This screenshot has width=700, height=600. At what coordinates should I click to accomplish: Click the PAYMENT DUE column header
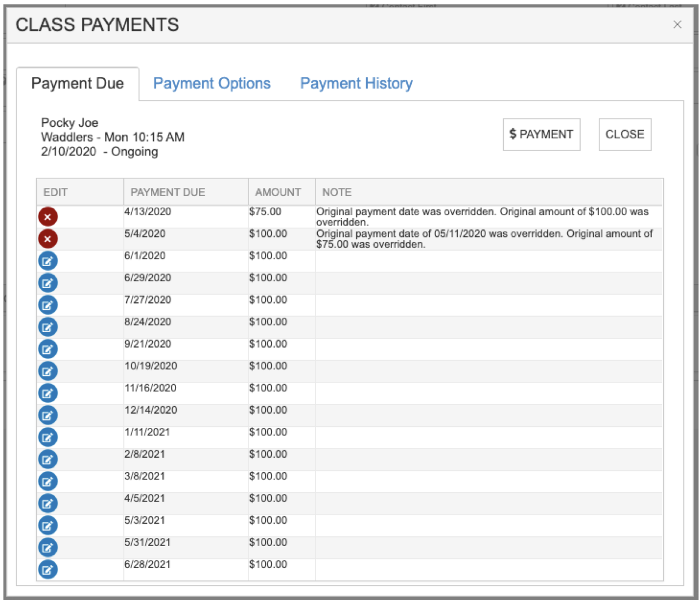(x=168, y=193)
